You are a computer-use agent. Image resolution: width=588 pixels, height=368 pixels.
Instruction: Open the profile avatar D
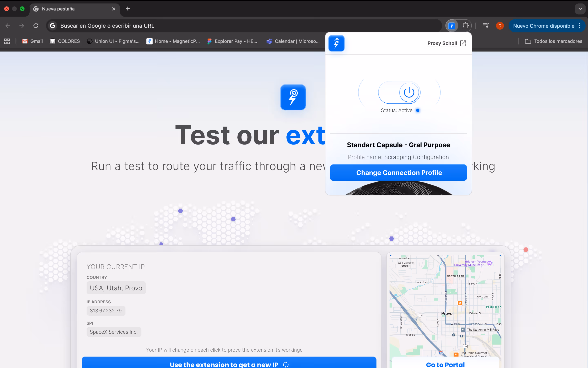(500, 26)
